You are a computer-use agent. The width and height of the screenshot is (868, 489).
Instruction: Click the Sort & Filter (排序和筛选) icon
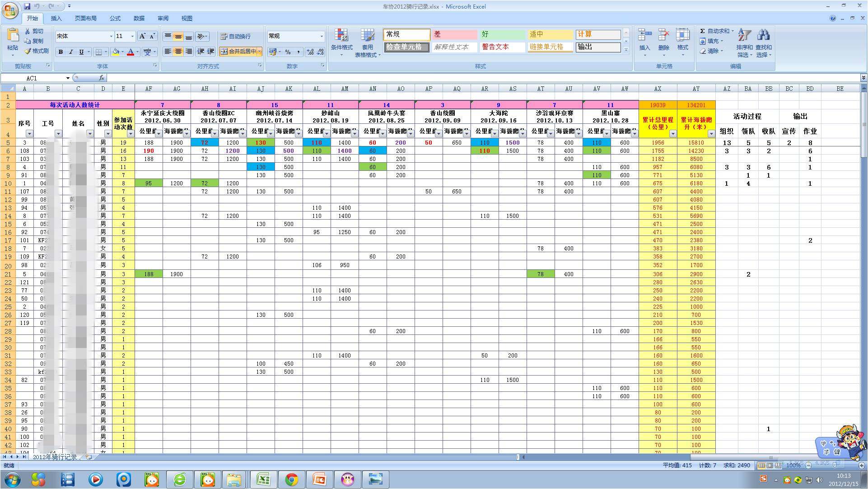tap(744, 35)
